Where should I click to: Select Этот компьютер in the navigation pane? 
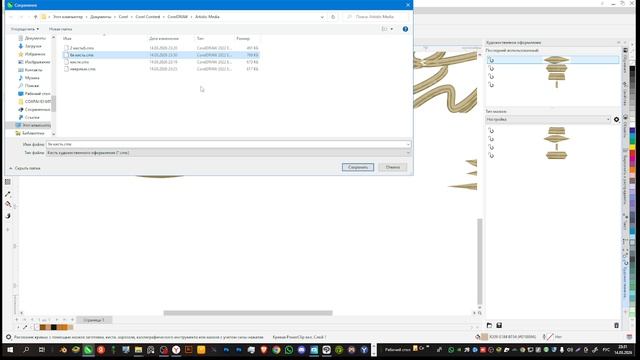(x=33, y=125)
